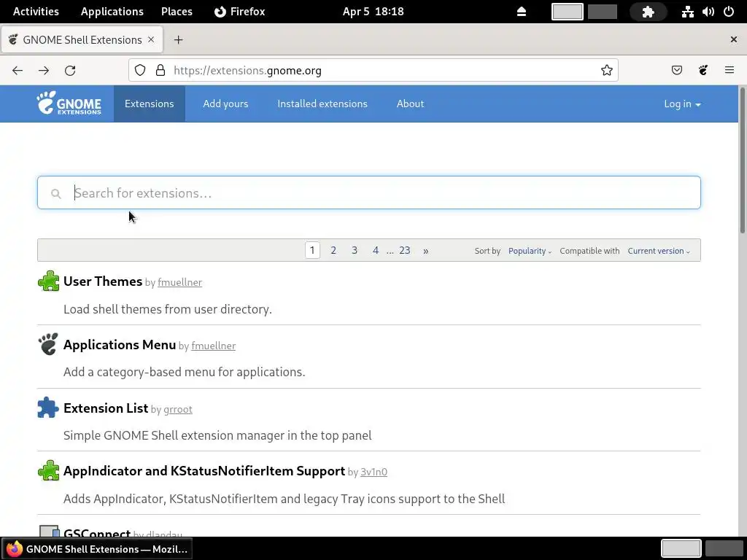
Task: Click the GNOME Shell Extensions taskbar button
Action: pyautogui.click(x=97, y=548)
